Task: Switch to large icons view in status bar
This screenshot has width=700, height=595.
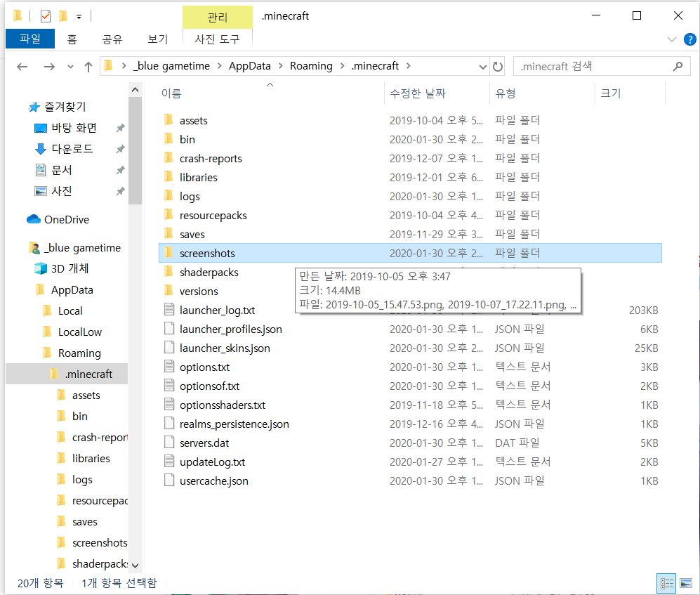Action: coord(685,583)
